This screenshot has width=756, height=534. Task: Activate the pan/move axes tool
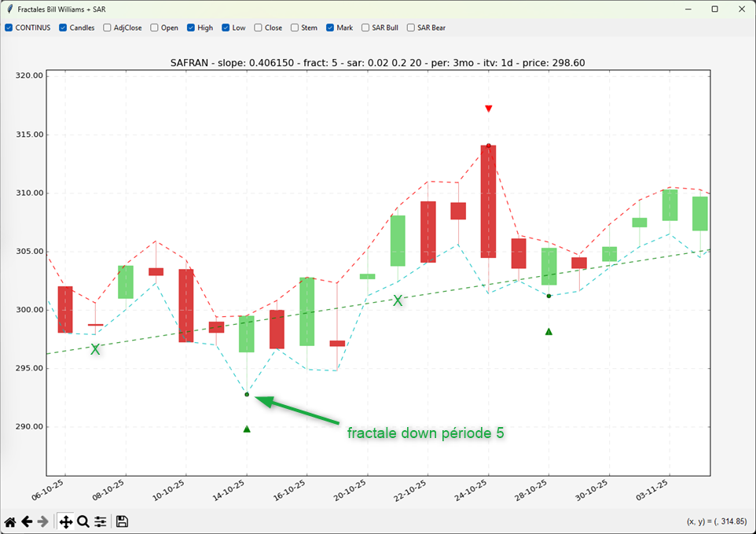tap(65, 521)
